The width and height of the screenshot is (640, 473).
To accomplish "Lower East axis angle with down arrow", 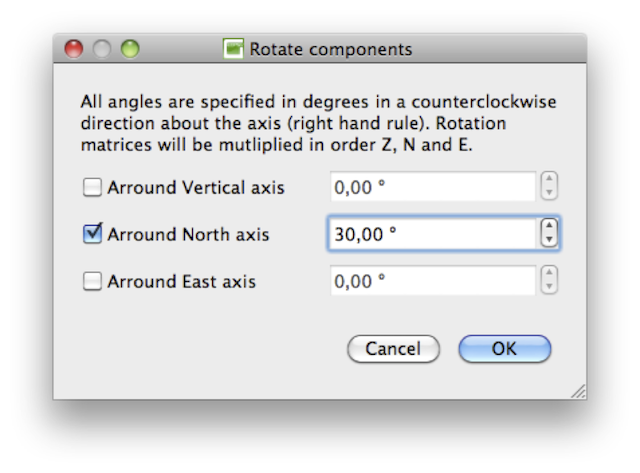I will (x=548, y=287).
